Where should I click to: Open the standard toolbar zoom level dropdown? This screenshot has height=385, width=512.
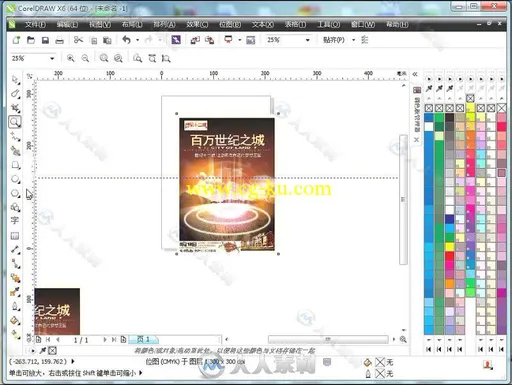pos(307,40)
